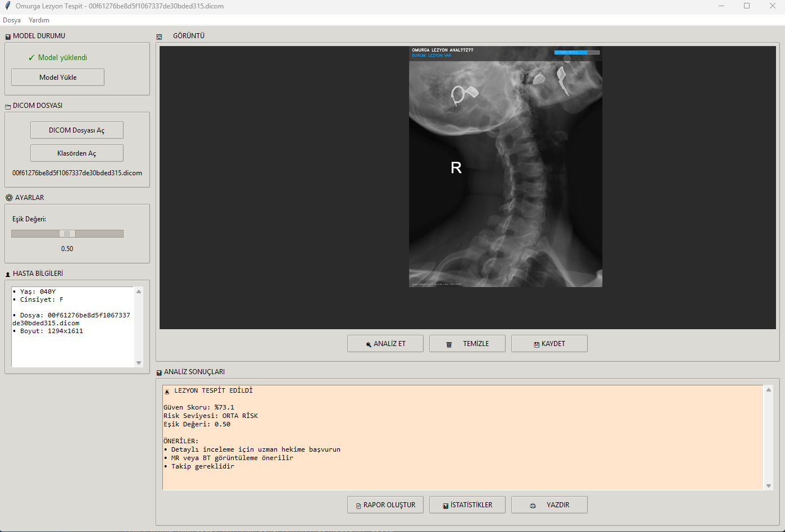785x532 pixels.
Task: Maximize the application window
Action: (x=747, y=6)
